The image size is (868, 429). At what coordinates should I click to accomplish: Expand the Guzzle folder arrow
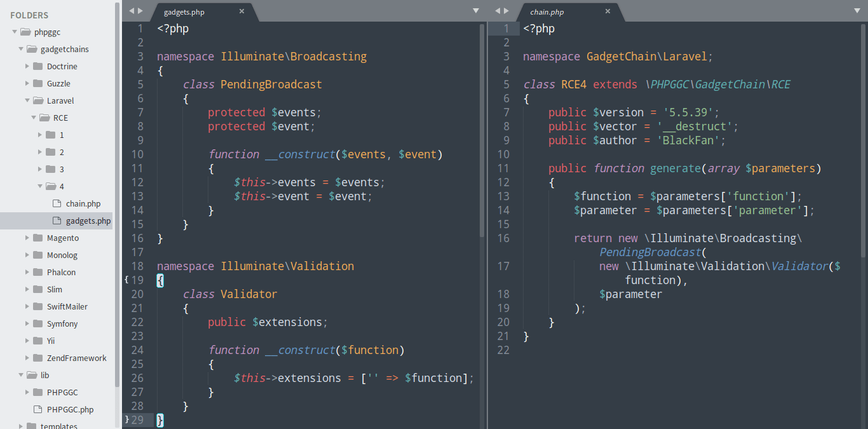(27, 83)
